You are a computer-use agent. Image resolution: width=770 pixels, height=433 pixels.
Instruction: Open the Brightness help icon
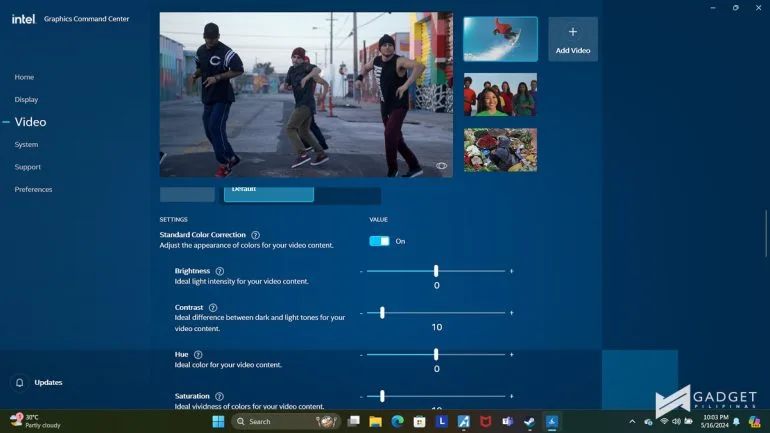coord(220,271)
